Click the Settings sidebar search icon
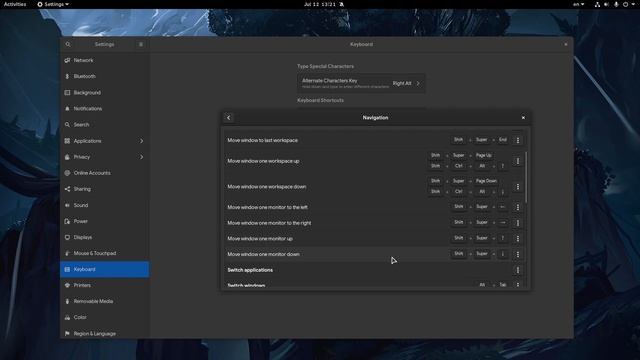640x360 pixels. click(68, 44)
